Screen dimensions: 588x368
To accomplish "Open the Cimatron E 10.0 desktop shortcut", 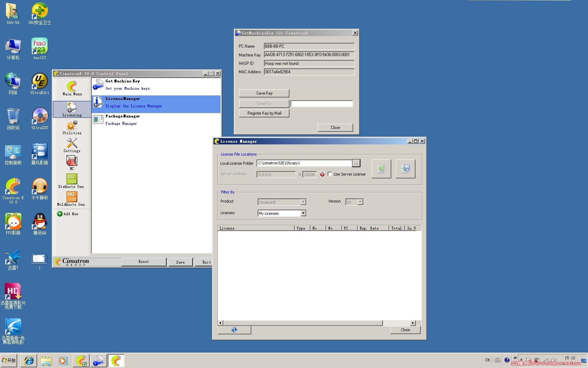I will click(13, 191).
